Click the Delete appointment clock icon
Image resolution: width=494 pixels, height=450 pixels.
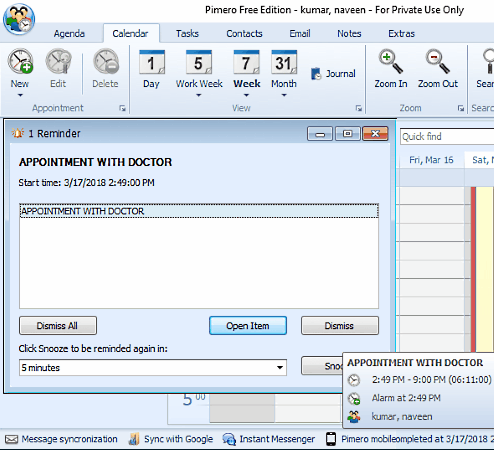point(106,61)
